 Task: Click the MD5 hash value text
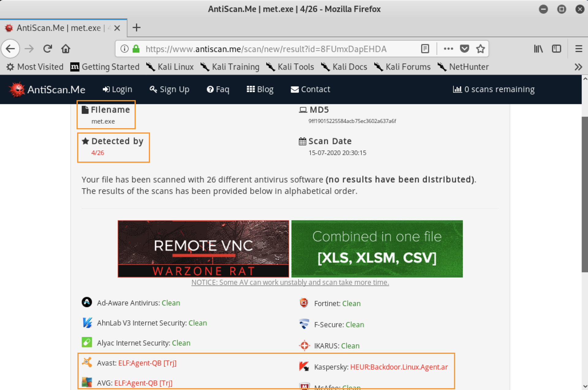[352, 121]
